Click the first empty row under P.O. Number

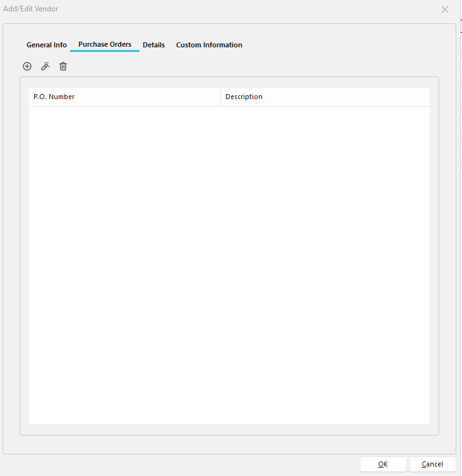(124, 115)
